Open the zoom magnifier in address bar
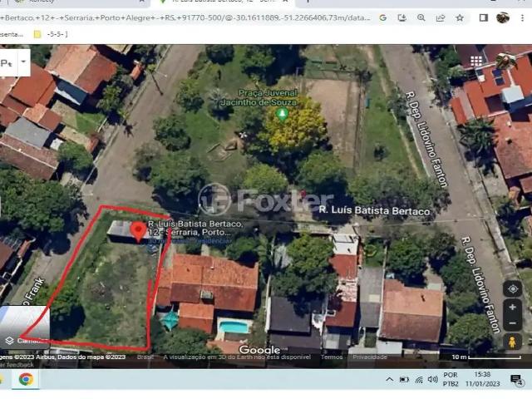 coord(421,18)
